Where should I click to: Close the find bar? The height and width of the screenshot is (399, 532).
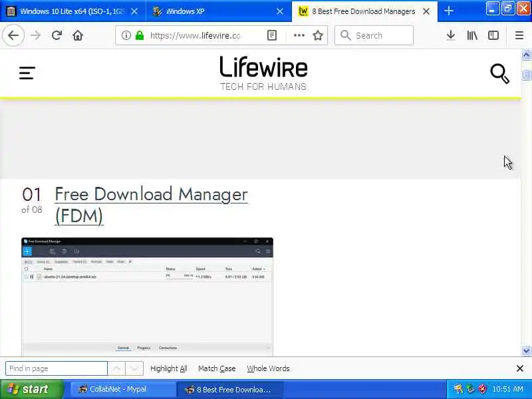(x=519, y=368)
